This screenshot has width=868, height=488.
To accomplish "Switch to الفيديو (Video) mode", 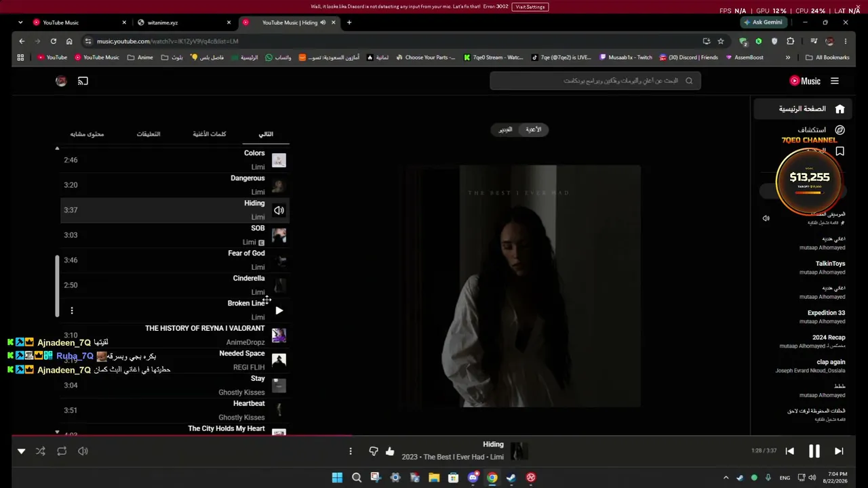I will (505, 129).
